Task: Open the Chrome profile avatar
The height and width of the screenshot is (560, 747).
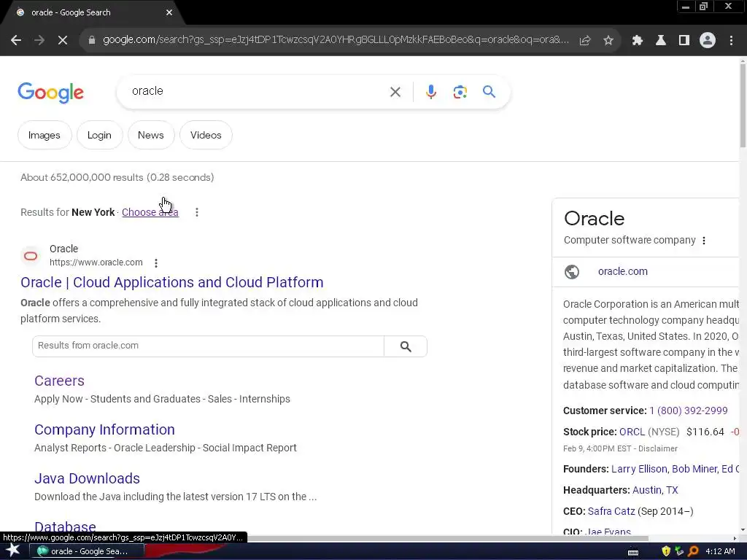Action: (708, 41)
